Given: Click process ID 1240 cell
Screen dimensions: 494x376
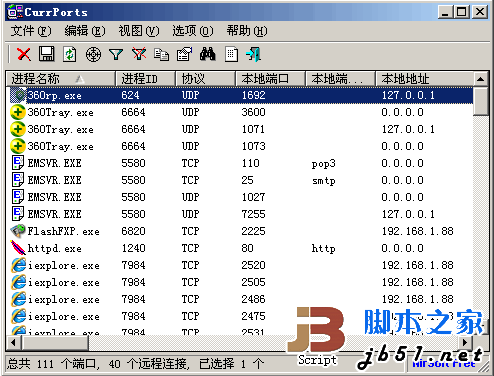Looking at the screenshot, I should [133, 248].
